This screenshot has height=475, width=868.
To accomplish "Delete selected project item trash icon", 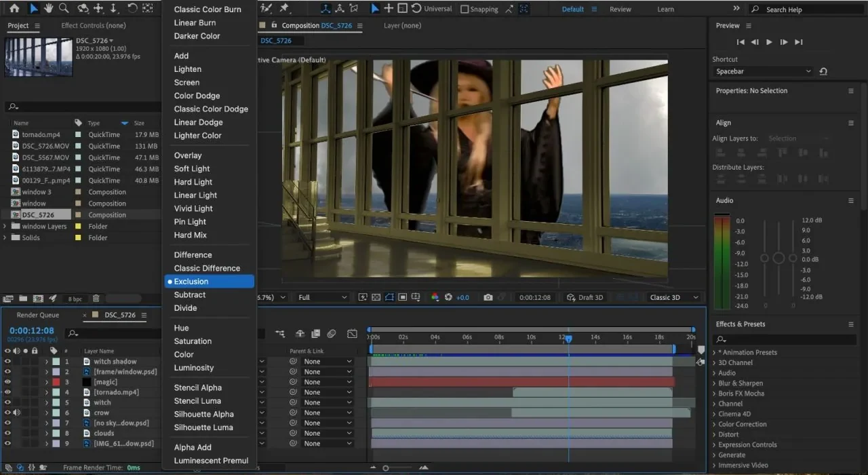I will coord(96,299).
